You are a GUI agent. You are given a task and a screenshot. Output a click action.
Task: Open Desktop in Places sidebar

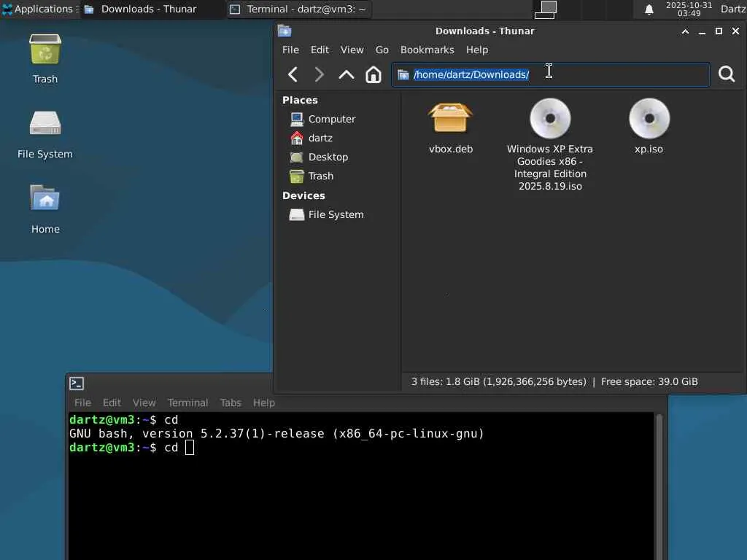coord(320,157)
